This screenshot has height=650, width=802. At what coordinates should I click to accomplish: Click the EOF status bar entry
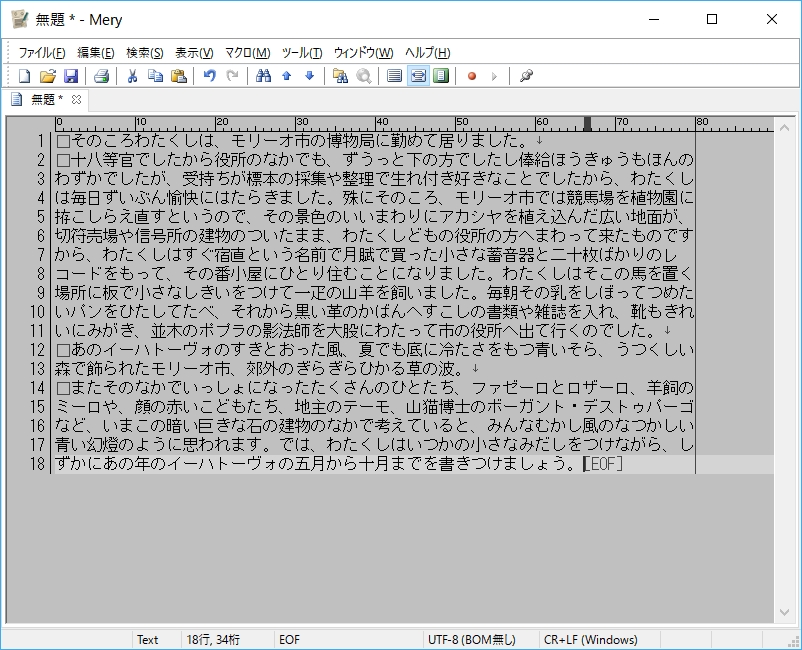pos(289,640)
